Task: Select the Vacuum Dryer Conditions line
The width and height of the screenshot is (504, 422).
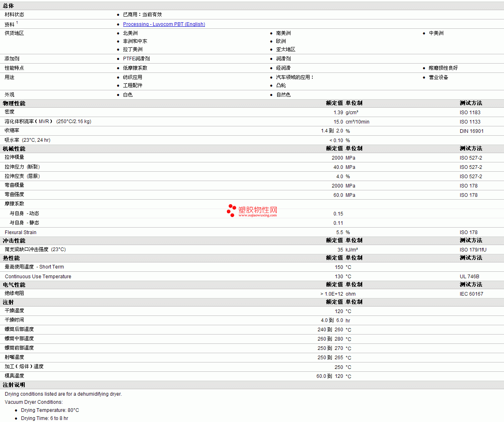Action: click(x=34, y=402)
